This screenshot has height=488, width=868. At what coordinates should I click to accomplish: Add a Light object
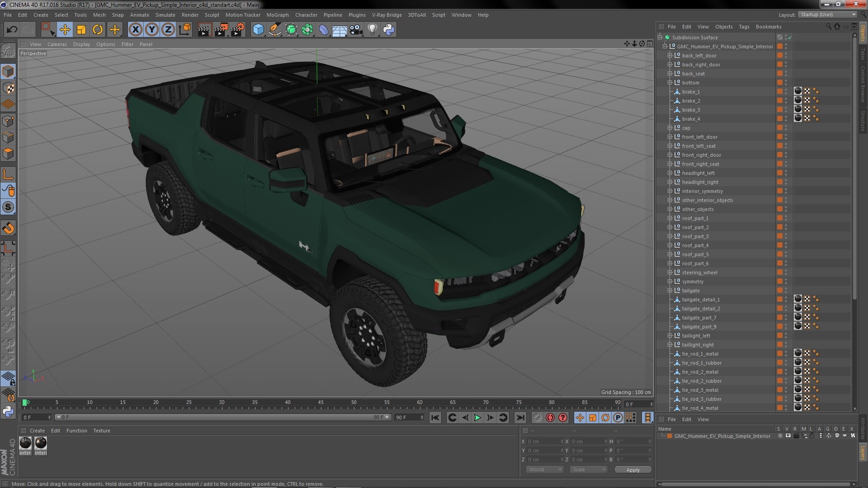tap(372, 30)
